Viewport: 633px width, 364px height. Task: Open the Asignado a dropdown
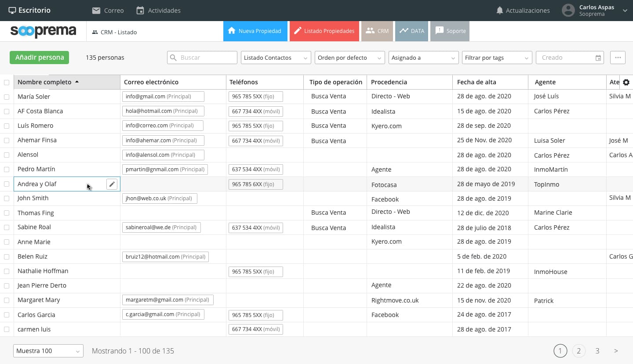[x=423, y=58]
